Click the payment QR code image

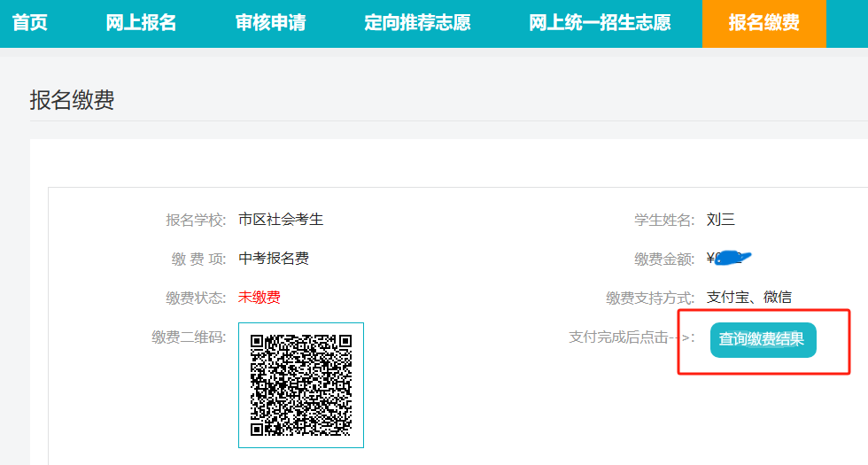(x=301, y=385)
